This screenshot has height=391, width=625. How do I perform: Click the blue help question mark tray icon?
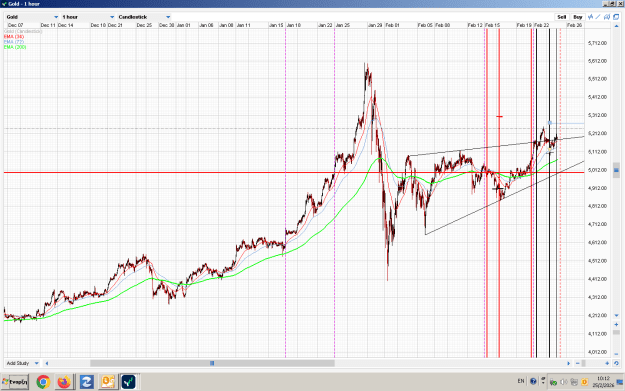pyautogui.click(x=533, y=381)
